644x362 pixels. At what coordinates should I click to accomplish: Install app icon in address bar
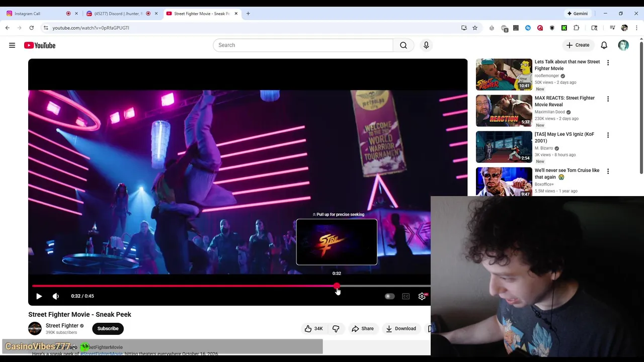(464, 28)
